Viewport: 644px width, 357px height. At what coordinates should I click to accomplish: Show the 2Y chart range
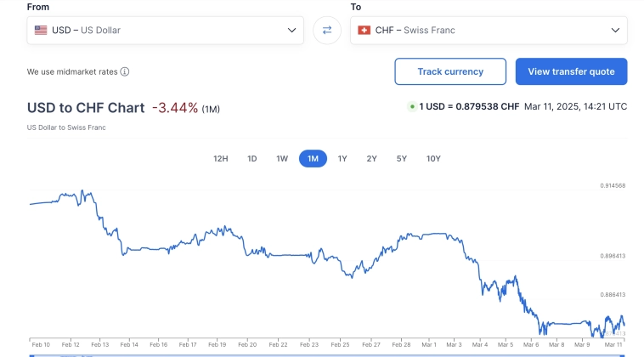[x=372, y=158]
